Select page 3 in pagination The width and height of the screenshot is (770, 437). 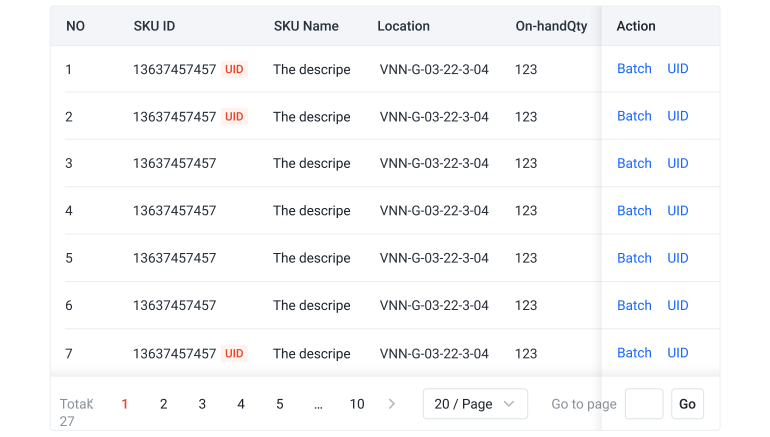[x=202, y=404]
